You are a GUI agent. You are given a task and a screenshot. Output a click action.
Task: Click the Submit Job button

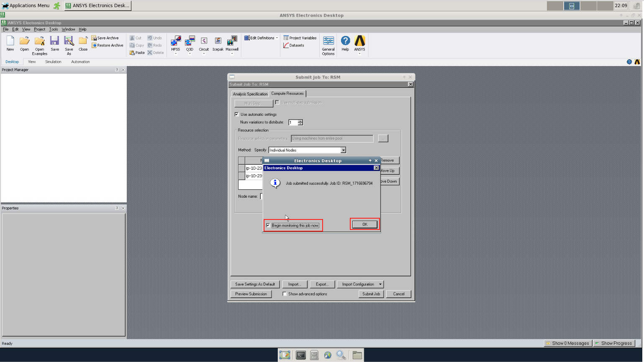371,294
